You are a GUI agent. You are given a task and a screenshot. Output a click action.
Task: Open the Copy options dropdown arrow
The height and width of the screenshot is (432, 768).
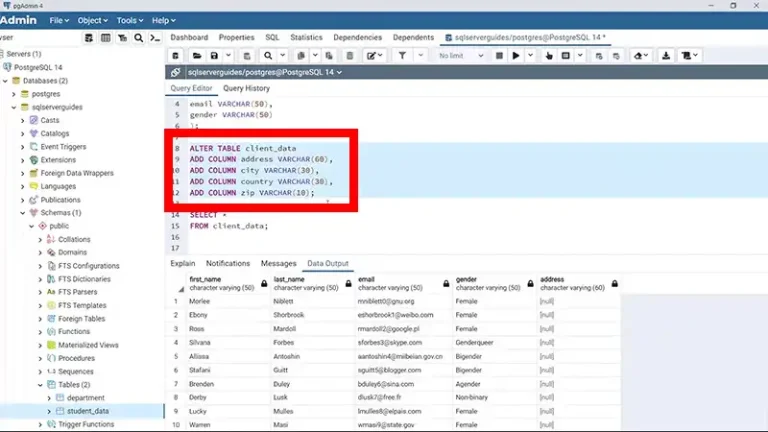[x=315, y=56]
